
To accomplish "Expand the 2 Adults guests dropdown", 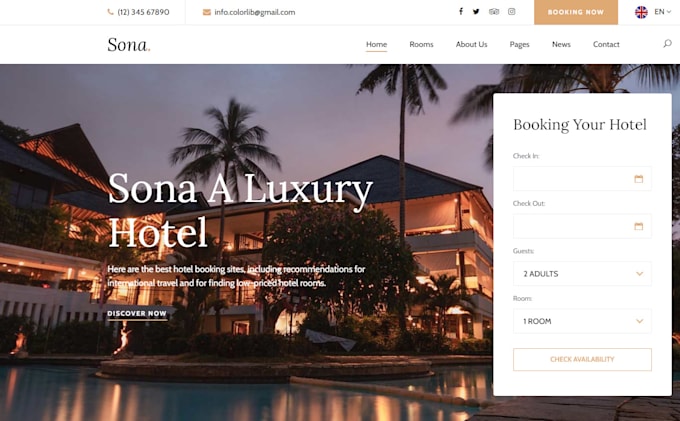I will click(582, 274).
